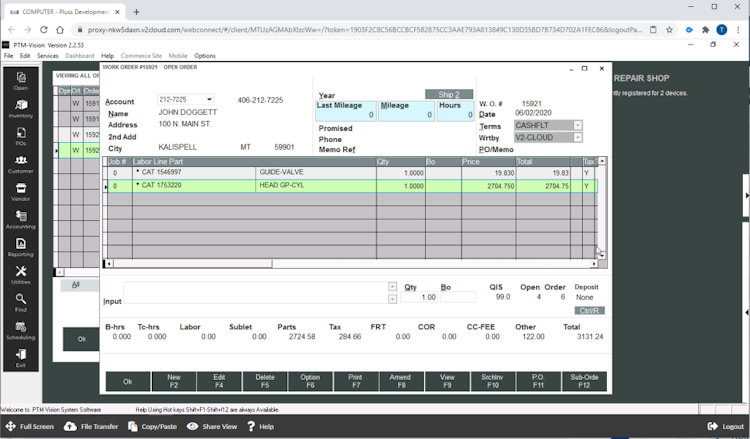The image size is (750, 439).
Task: Expand the Terms CASHFLT dropdown
Action: 578,125
